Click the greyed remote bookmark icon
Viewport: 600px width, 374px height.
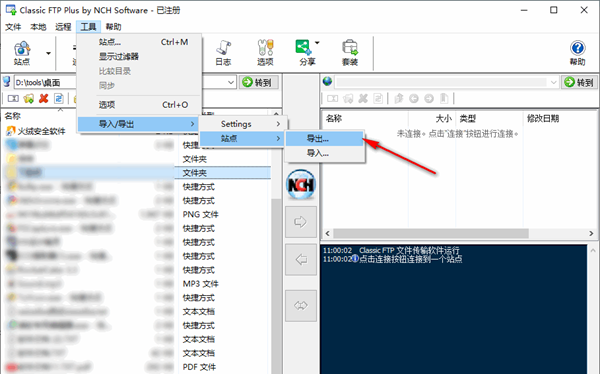pyautogui.click(x=444, y=99)
